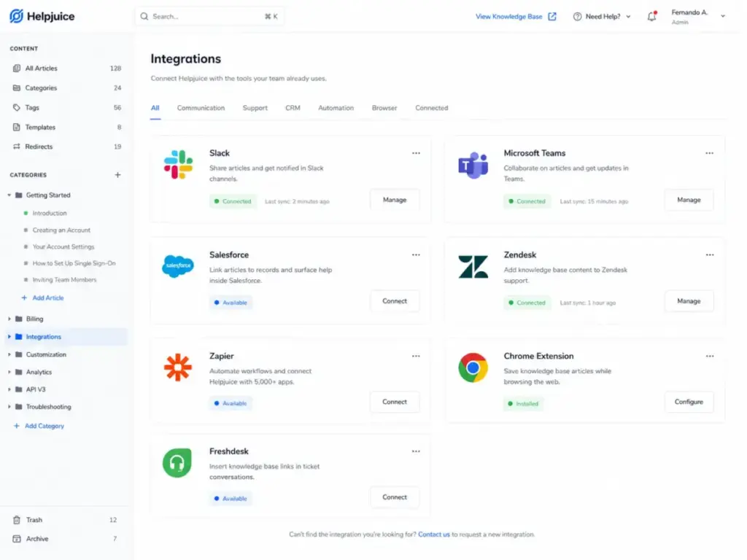Click Connect on the Zapier card
This screenshot has height=560, width=747.
click(x=395, y=402)
